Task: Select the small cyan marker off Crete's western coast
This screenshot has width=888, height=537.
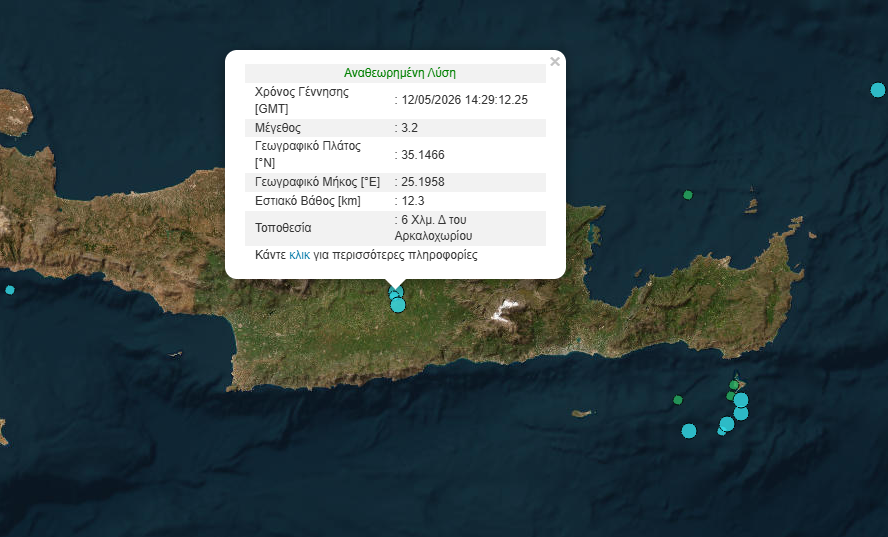Action: [10, 290]
